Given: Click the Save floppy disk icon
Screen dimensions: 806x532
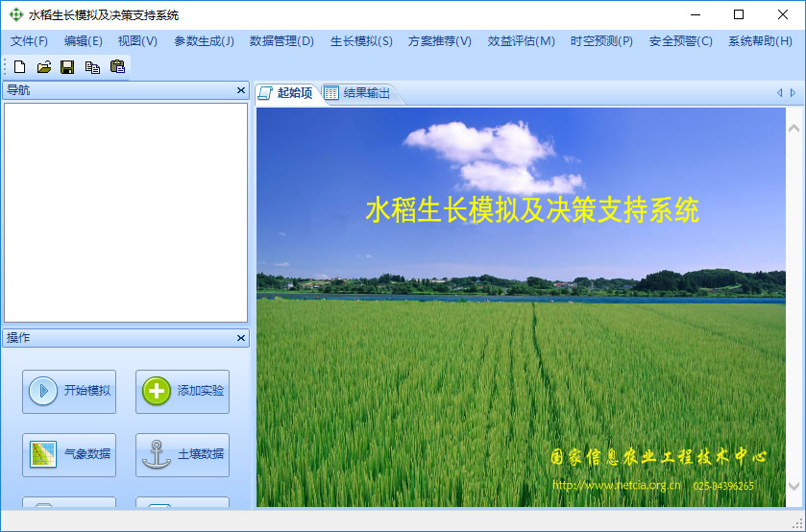Looking at the screenshot, I should click(x=67, y=66).
